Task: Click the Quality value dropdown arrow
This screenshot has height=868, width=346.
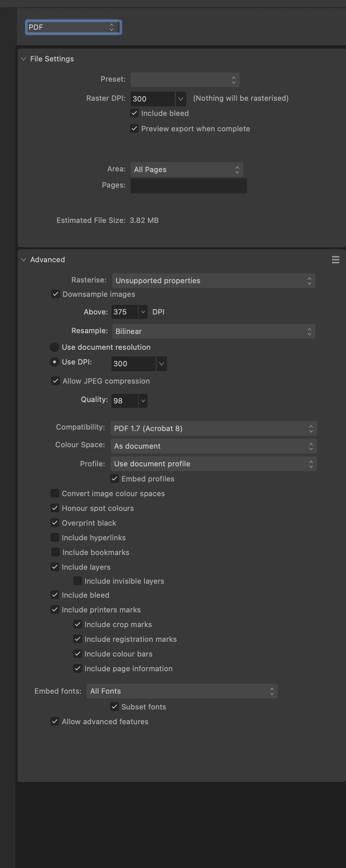Action: point(143,401)
